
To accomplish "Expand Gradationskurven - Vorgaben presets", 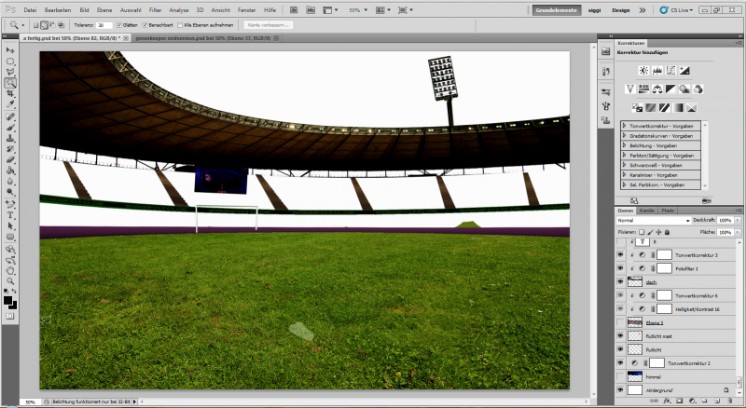I will [624, 136].
